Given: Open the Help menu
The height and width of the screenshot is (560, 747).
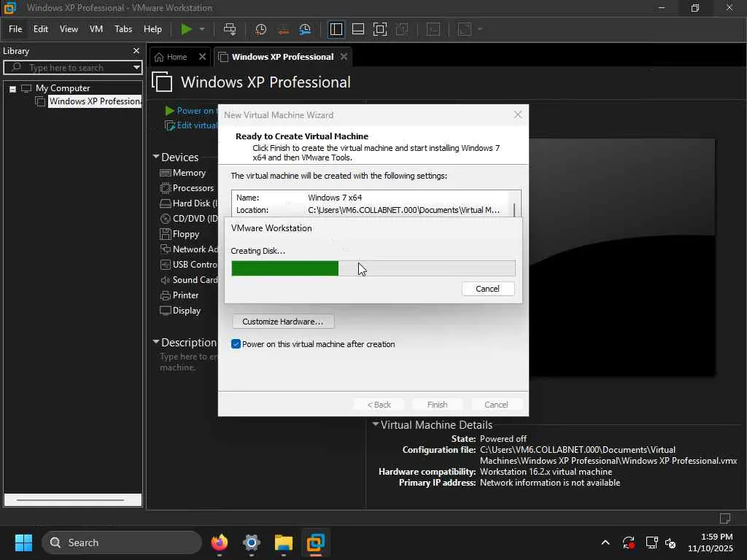Looking at the screenshot, I should (x=153, y=29).
